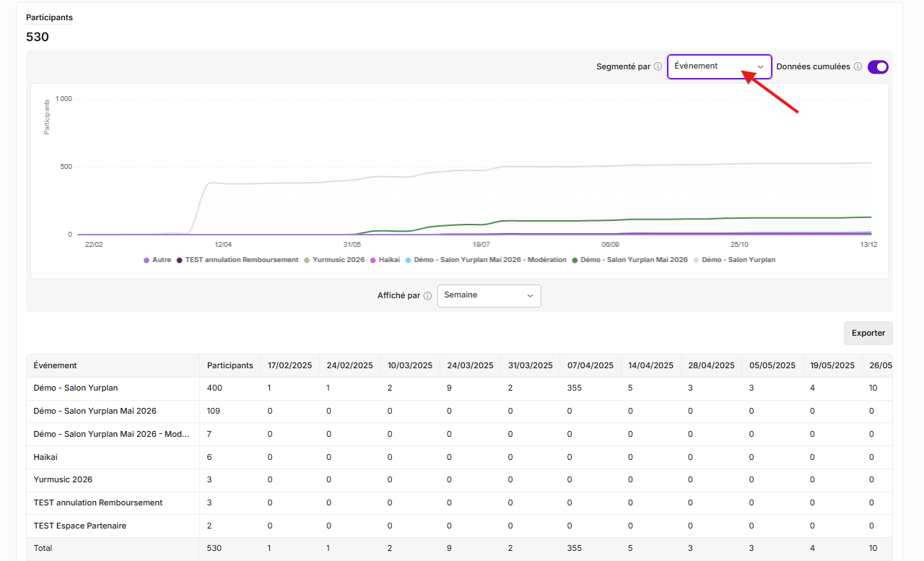Click value 355 in 07/04/2025 column
The height and width of the screenshot is (561, 924).
click(x=575, y=388)
